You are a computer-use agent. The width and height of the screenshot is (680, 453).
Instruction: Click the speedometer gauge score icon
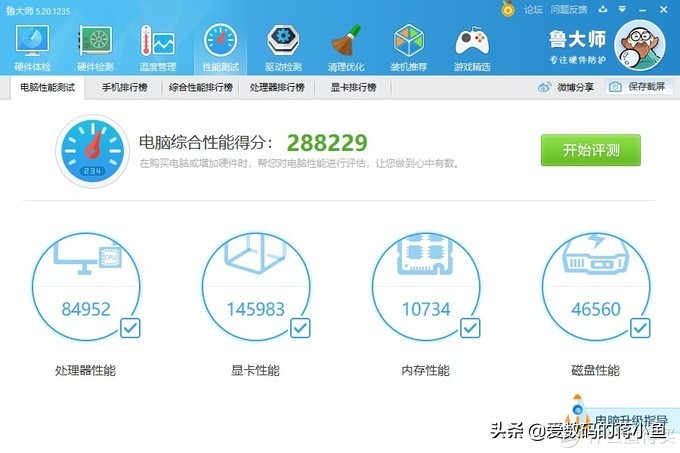pyautogui.click(x=92, y=151)
